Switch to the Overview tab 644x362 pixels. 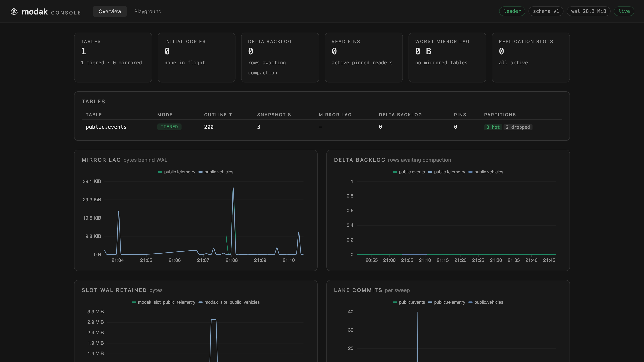click(110, 11)
